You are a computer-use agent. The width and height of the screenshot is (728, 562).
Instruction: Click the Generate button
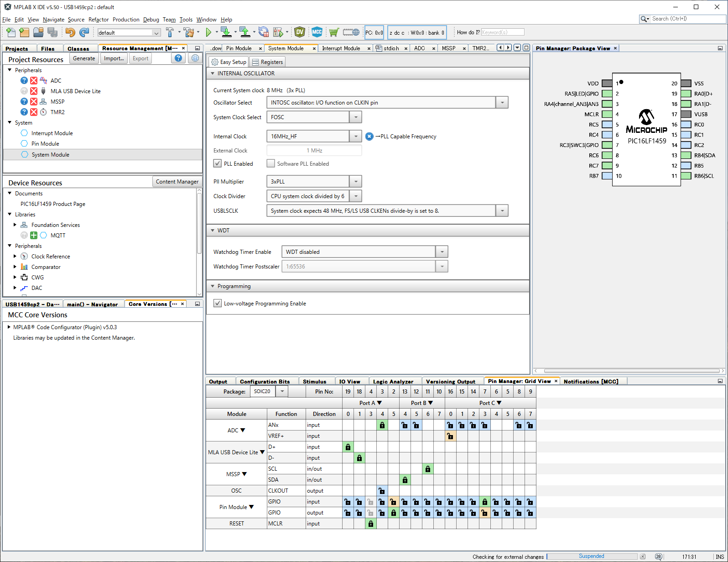pos(84,58)
